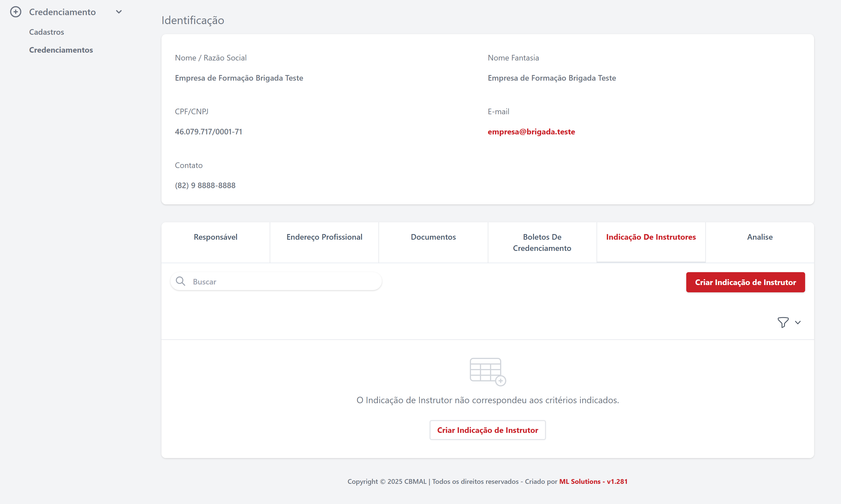This screenshot has width=841, height=504.
Task: Click the outlined Criar Indicação de Instrutor button
Action: 487,430
